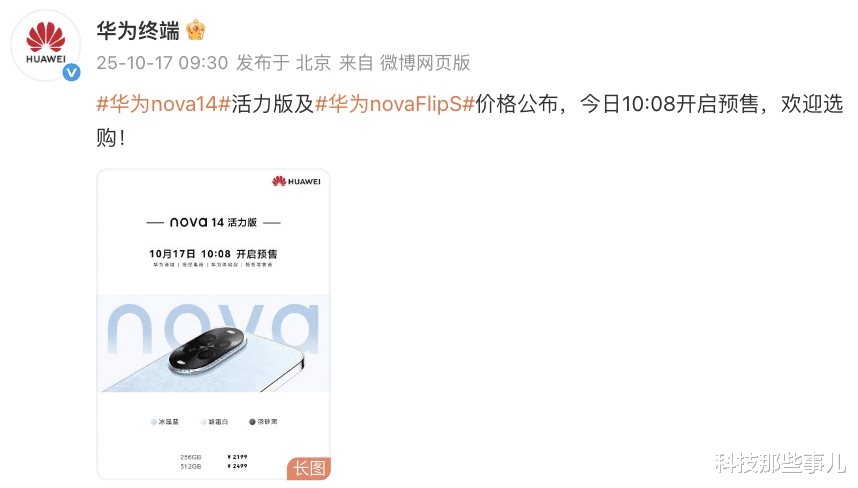Click the 25-10-17 09:30 timestamp
This screenshot has height=488, width=858.
click(162, 63)
